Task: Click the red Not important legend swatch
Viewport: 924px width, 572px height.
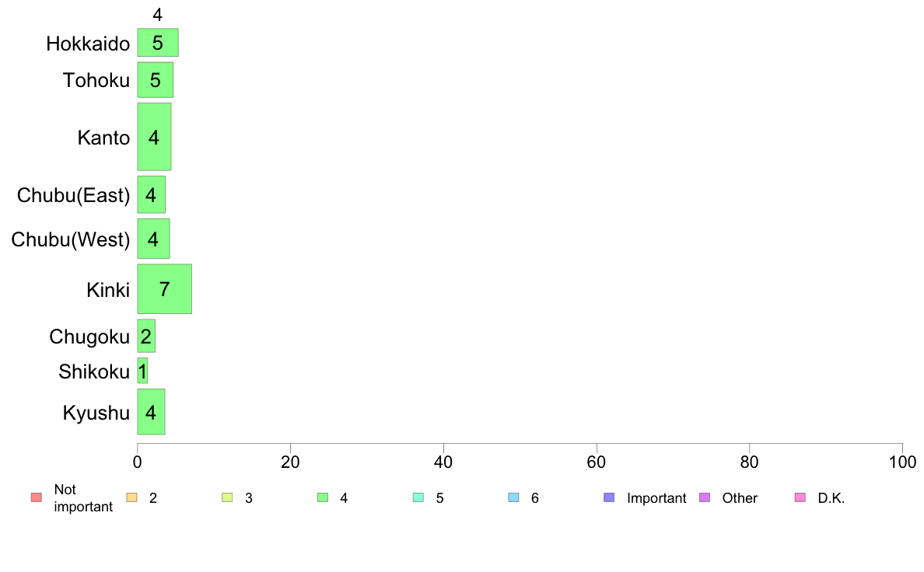Action: pyautogui.click(x=37, y=497)
